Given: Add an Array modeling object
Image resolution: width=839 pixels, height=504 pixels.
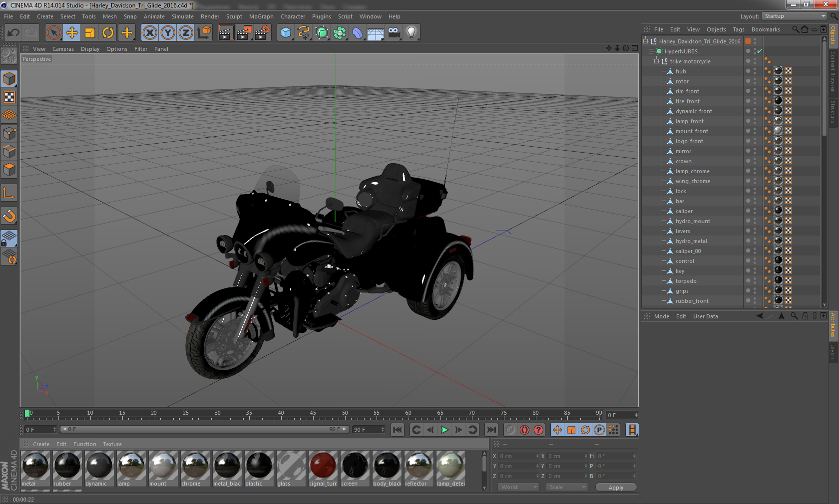Looking at the screenshot, I should pyautogui.click(x=340, y=33).
